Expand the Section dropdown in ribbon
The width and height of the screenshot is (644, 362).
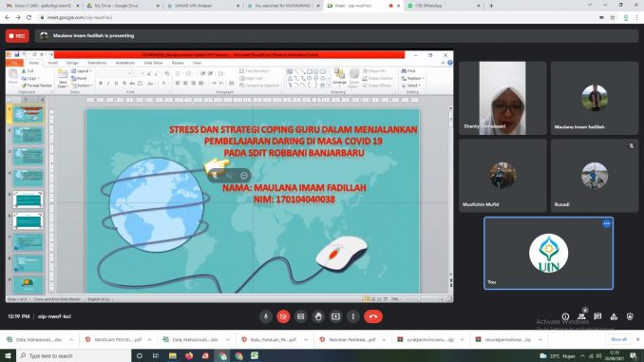coord(82,86)
